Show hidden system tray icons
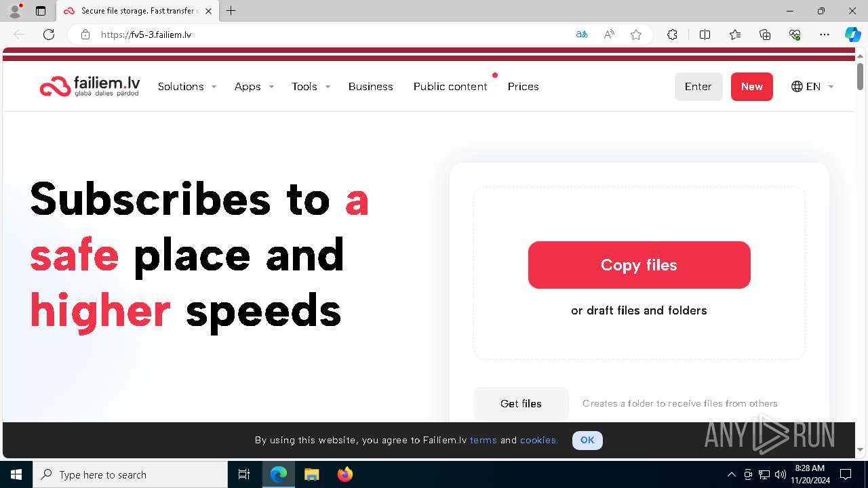868x488 pixels. [731, 474]
